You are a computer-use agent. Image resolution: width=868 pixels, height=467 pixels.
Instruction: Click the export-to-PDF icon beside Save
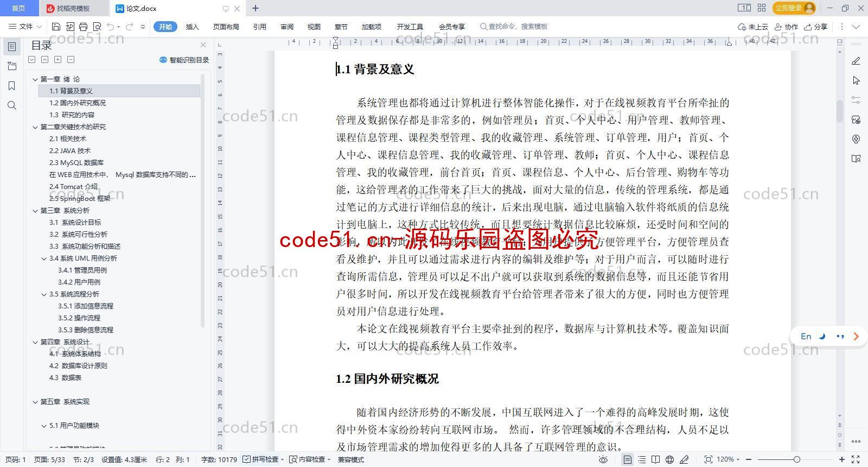[x=70, y=27]
